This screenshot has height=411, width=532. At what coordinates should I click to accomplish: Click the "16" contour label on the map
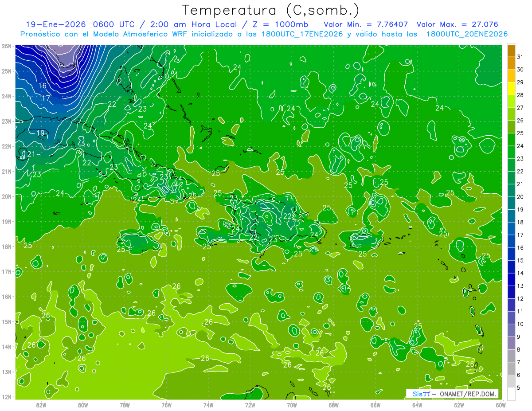43,86
